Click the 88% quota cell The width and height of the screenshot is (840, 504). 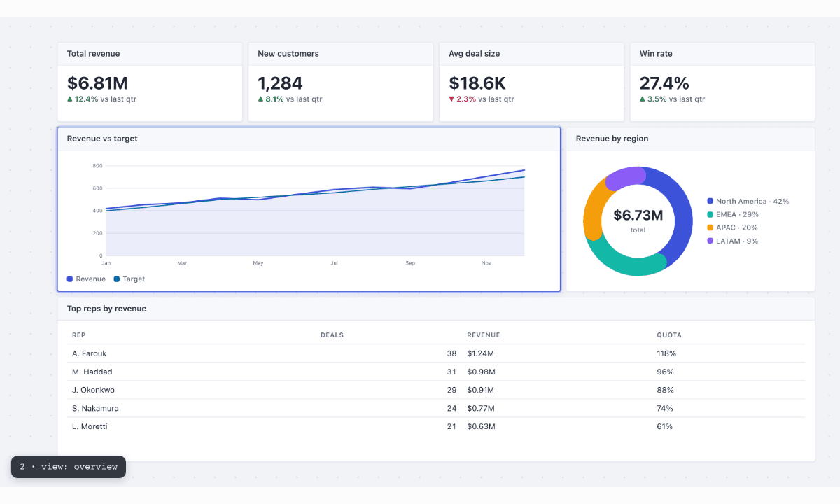pyautogui.click(x=665, y=390)
